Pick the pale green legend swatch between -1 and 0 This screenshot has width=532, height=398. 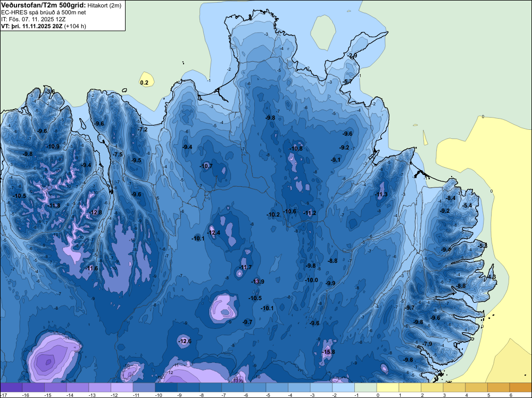[366, 387]
